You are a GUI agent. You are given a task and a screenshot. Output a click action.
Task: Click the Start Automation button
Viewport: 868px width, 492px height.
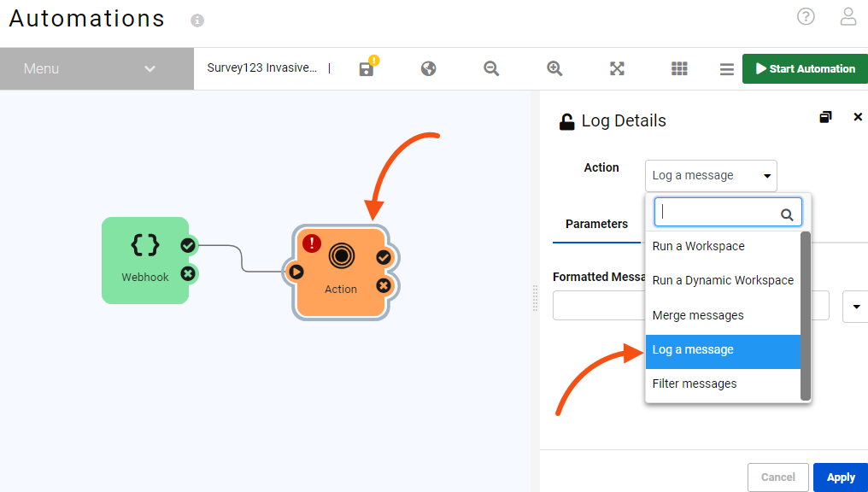tap(804, 68)
